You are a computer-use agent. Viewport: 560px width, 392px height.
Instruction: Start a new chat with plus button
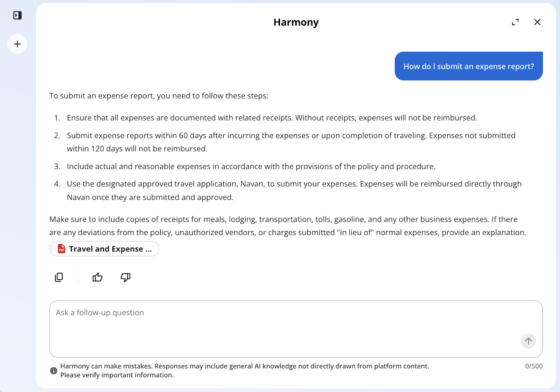pyautogui.click(x=17, y=44)
